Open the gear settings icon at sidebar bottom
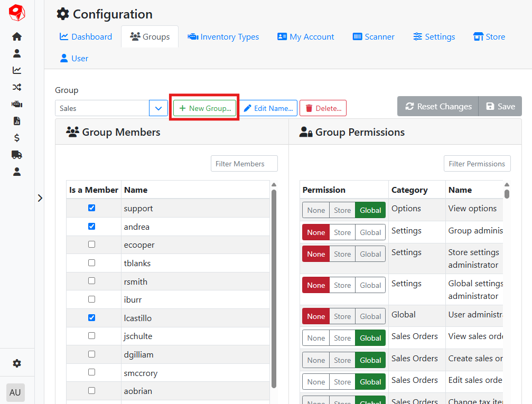The height and width of the screenshot is (404, 532). click(x=17, y=363)
